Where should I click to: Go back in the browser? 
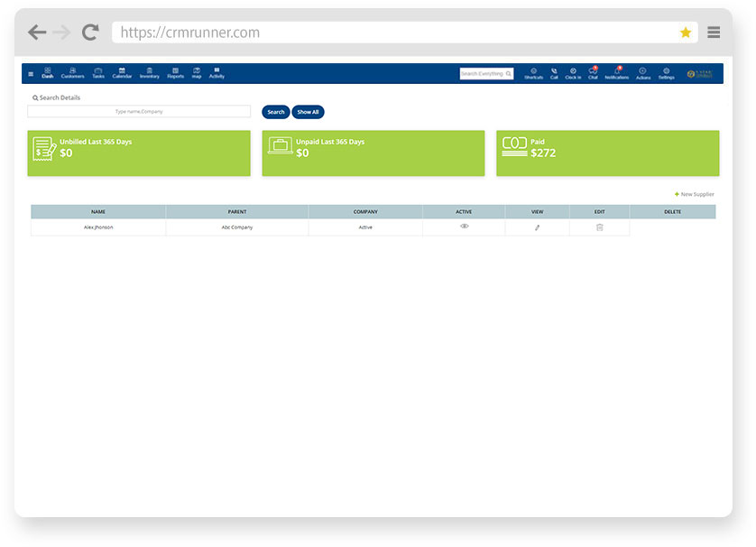37,32
